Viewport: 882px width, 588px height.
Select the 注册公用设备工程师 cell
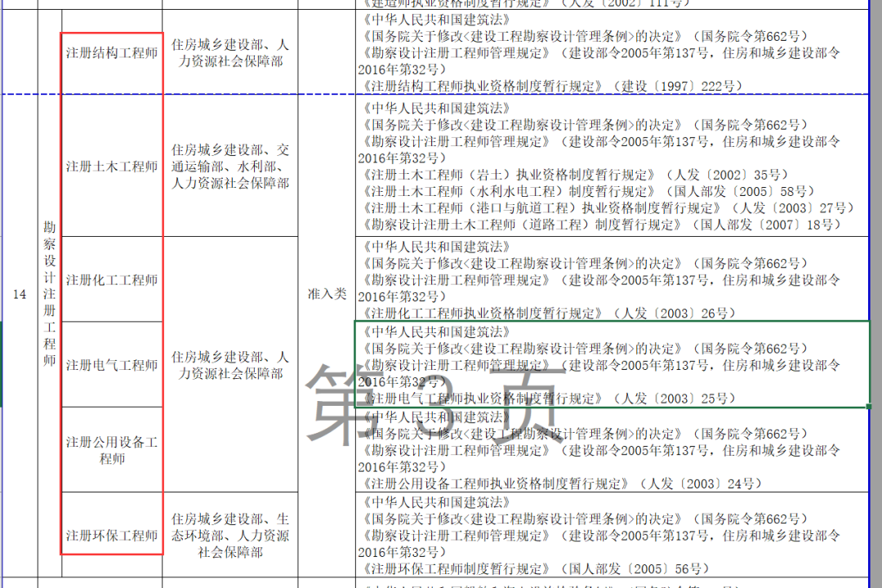pyautogui.click(x=112, y=450)
